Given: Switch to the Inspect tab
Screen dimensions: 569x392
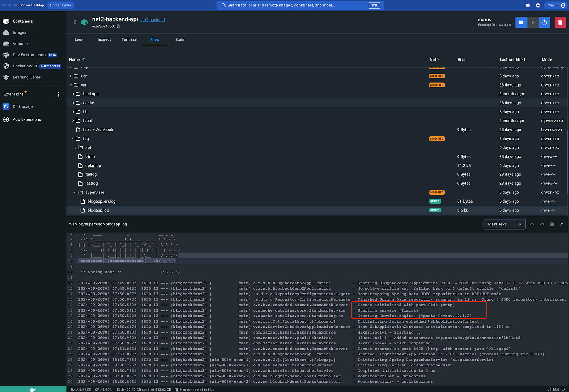Looking at the screenshot, I should [104, 39].
